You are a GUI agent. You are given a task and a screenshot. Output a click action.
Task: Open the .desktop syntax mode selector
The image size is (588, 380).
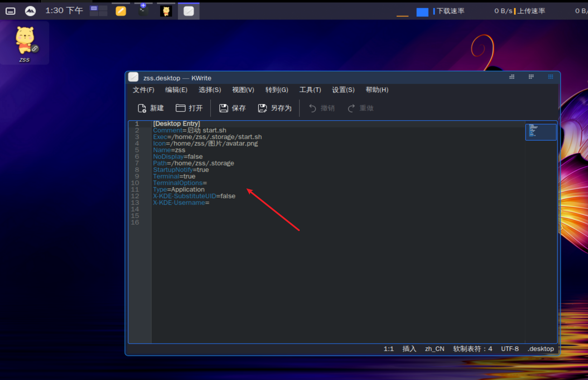point(541,349)
